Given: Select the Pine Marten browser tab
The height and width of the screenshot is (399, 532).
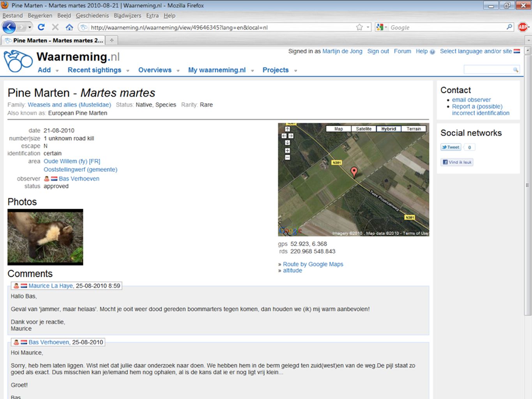Looking at the screenshot, I should (54, 40).
